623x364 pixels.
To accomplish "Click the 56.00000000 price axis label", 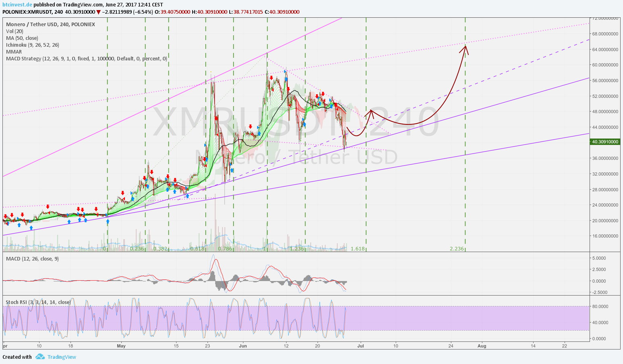I will [605, 81].
